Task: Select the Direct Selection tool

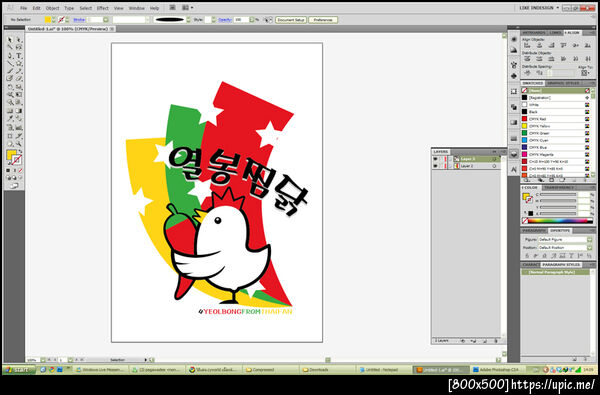Action: pos(19,40)
